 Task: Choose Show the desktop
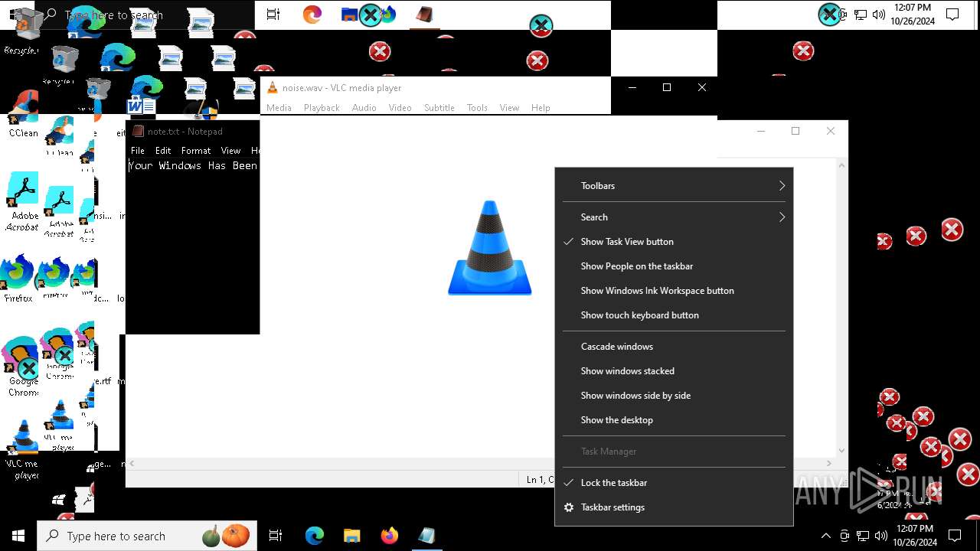pyautogui.click(x=674, y=420)
